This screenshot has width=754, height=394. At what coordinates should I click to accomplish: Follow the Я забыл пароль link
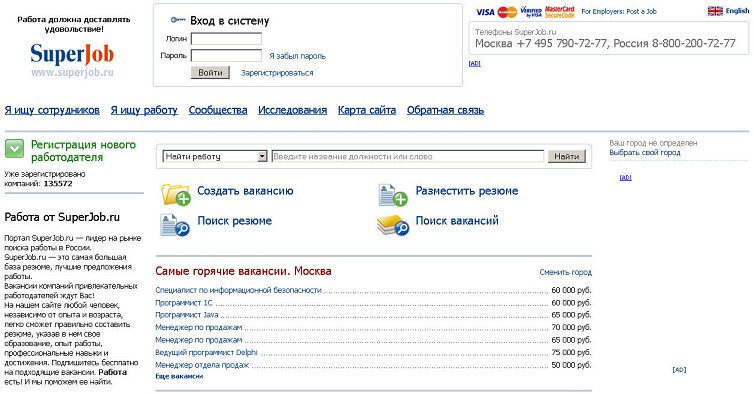[x=297, y=56]
